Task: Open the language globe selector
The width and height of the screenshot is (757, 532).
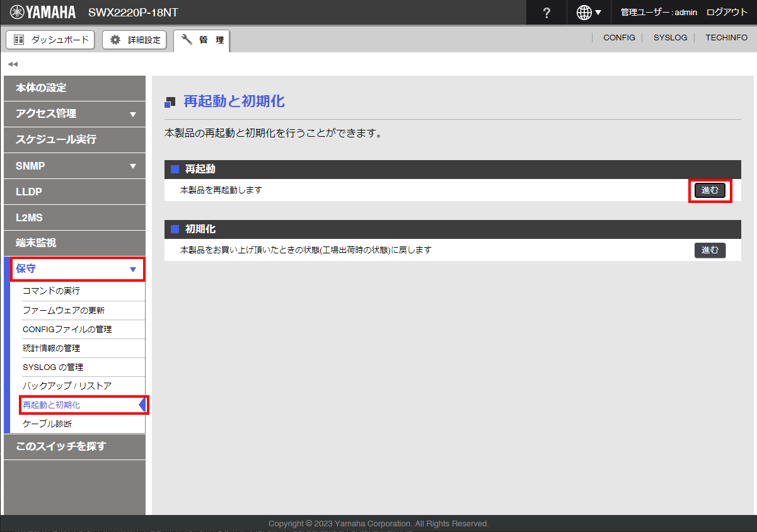Action: (589, 13)
